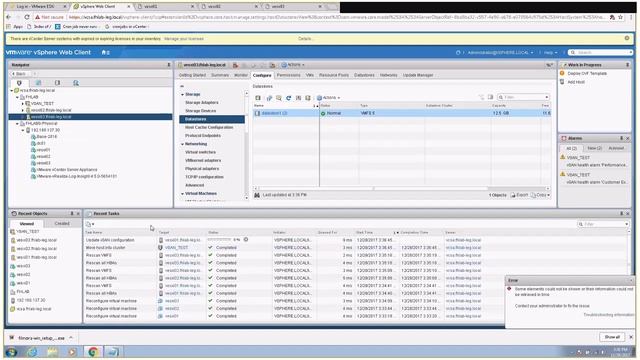
Task: Open Windows Media Player from the taskbar
Action: (x=72, y=351)
